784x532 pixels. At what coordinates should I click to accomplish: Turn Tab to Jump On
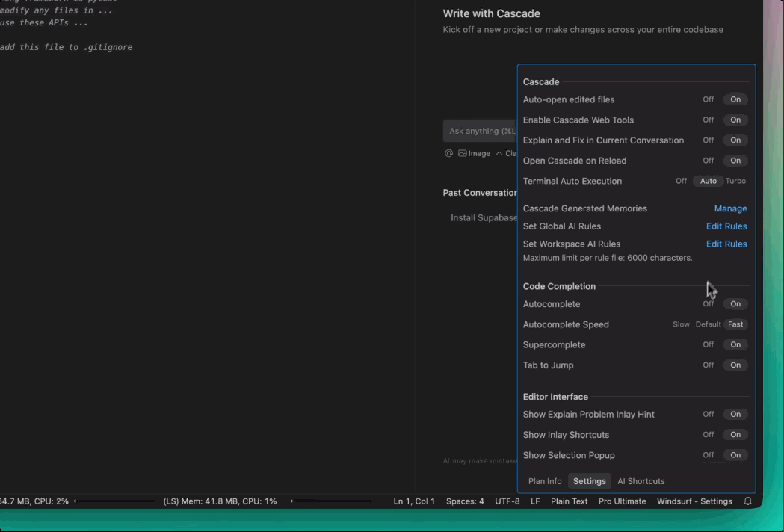(735, 365)
